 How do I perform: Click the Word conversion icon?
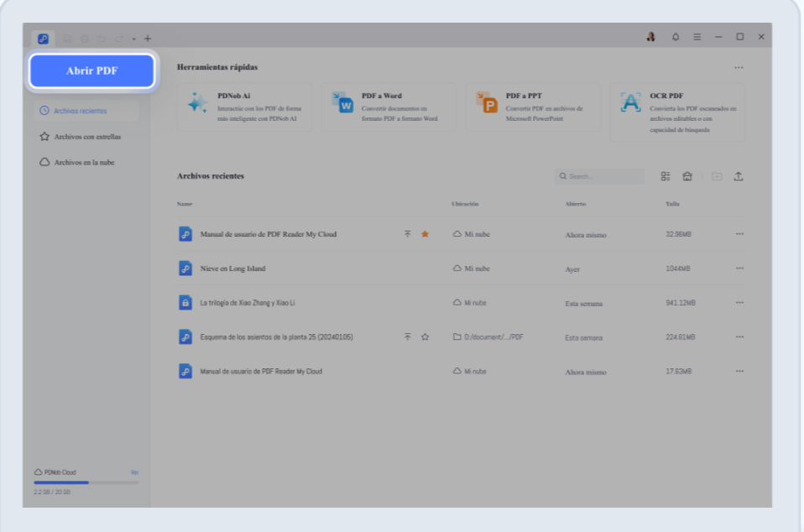pos(342,102)
